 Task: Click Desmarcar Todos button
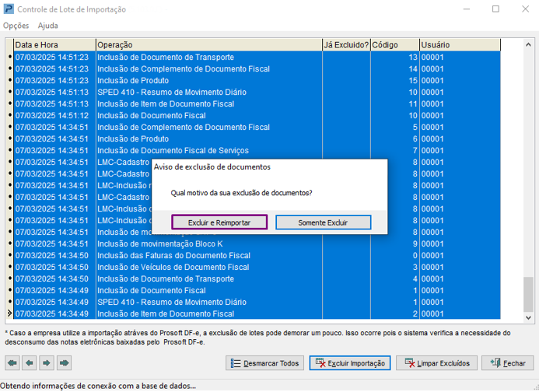click(x=264, y=363)
